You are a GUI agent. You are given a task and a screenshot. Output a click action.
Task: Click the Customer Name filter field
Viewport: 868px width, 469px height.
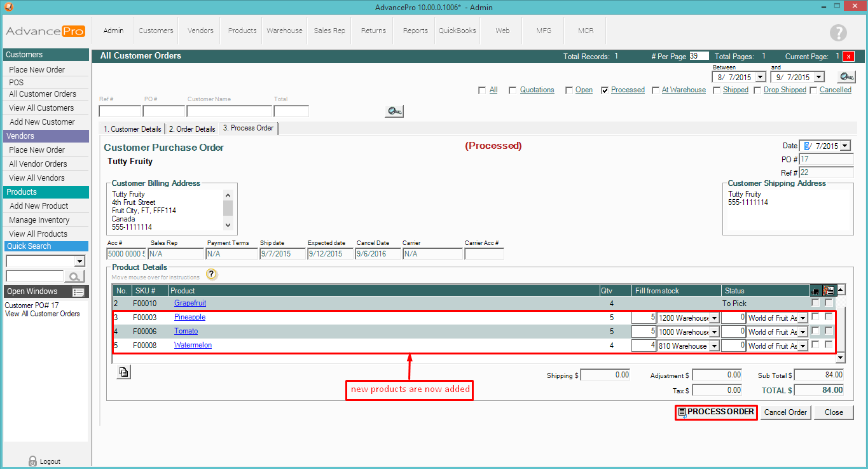229,111
